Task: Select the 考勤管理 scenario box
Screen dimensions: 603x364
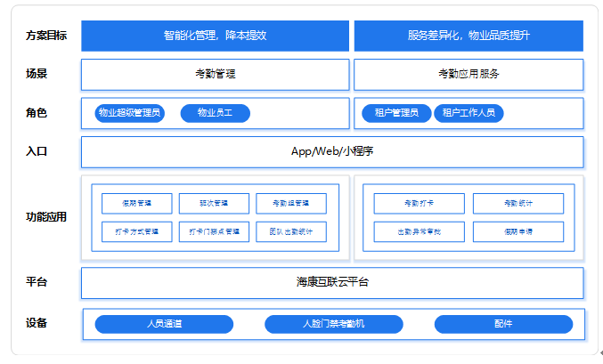Action: [215, 74]
